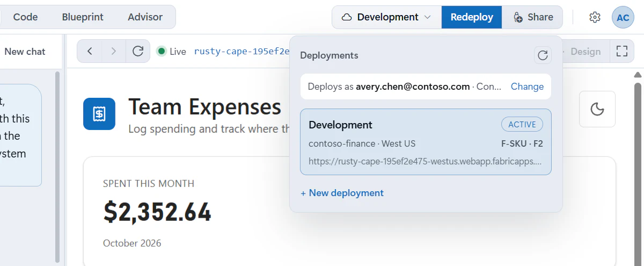Click the contoso-finance · West US text

(362, 144)
